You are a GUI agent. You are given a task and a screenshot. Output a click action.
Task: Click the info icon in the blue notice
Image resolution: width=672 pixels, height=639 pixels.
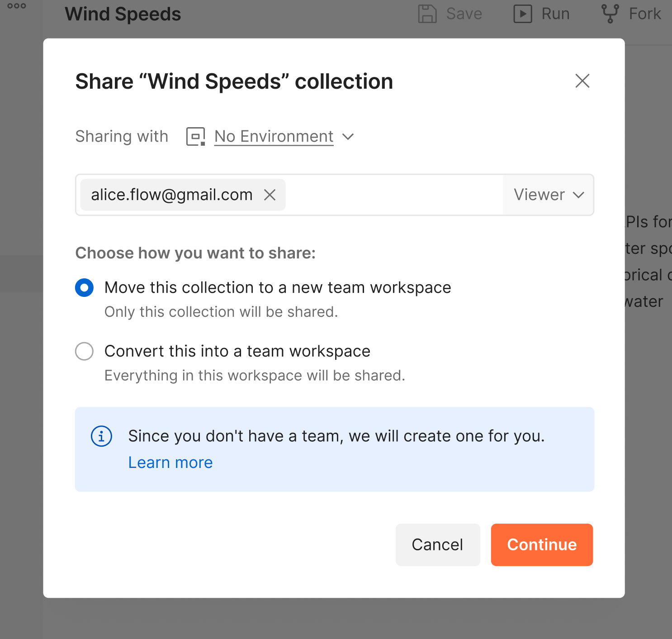click(101, 436)
